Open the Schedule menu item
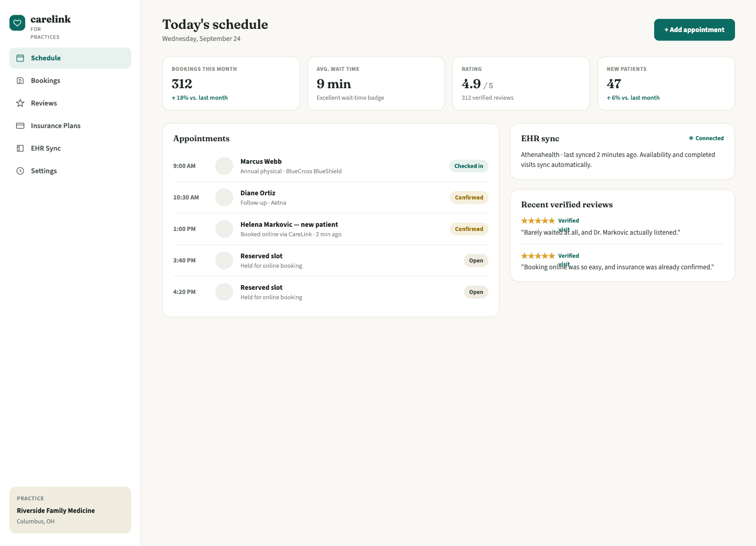 [x=70, y=58]
